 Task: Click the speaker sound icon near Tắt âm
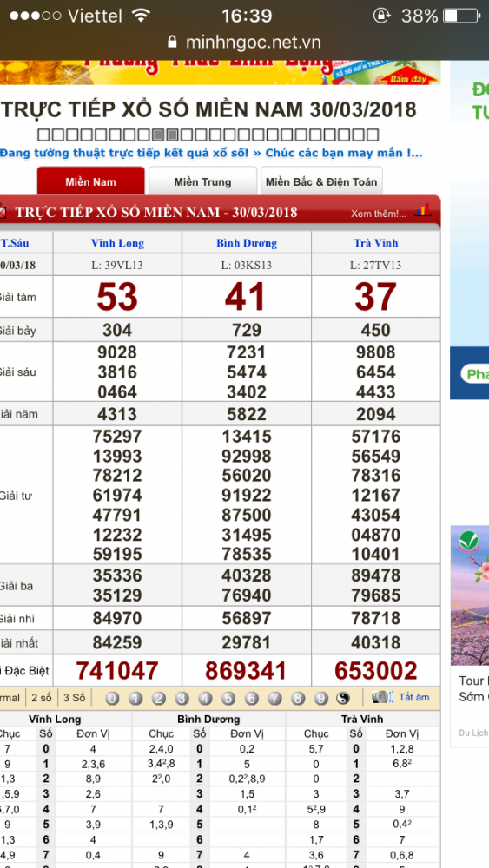382,697
